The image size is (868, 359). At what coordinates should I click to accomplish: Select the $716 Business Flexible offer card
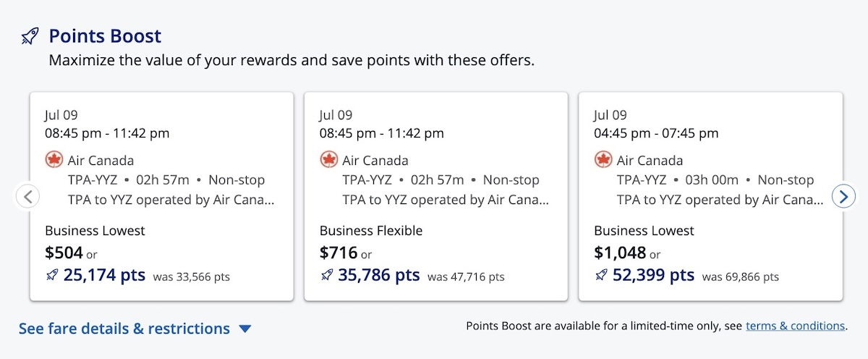tap(436, 196)
